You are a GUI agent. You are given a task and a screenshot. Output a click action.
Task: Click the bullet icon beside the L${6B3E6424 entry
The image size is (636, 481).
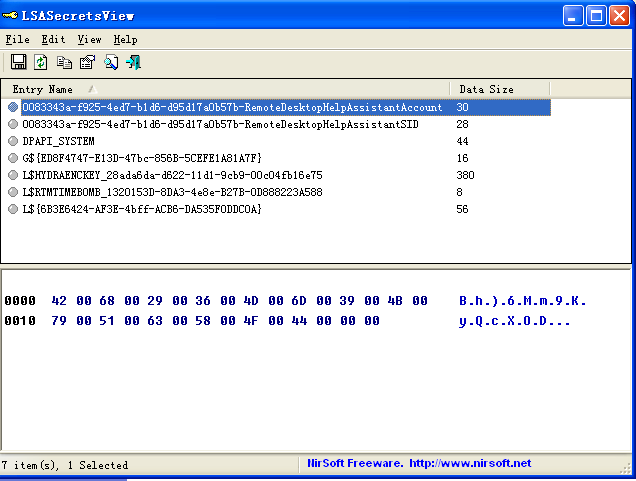coord(13,209)
